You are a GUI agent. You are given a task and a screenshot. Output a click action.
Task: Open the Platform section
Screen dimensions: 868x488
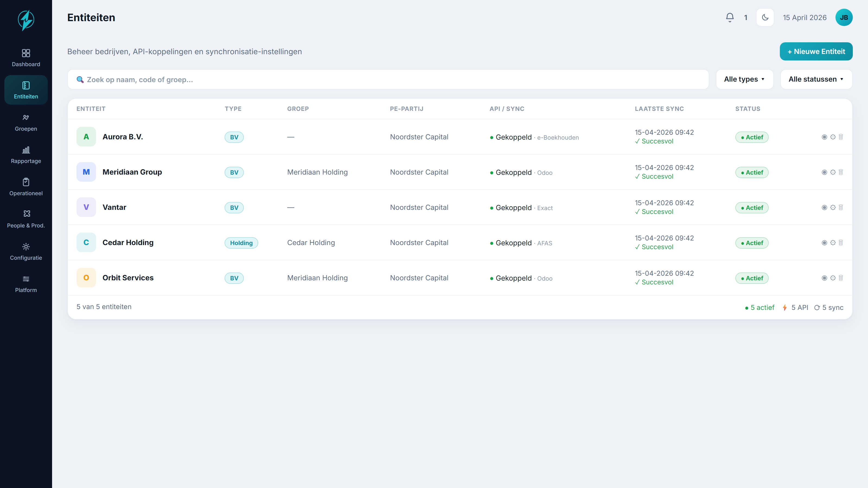coord(26,284)
